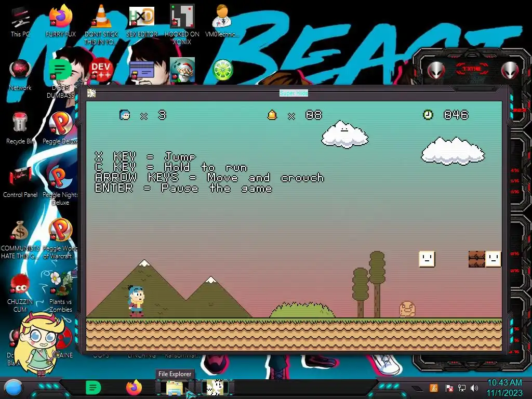This screenshot has height=399, width=532.
Task: Click the DIFOR DUMBASS green desktop icon
Action: [x=60, y=78]
